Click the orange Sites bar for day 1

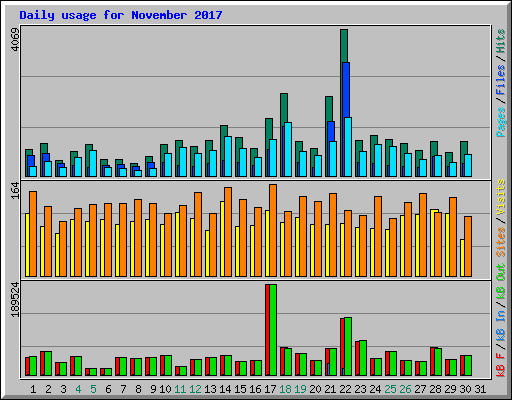coord(33,234)
